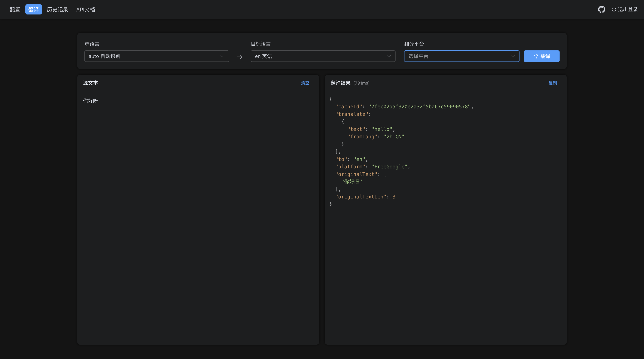Click the cacheId value in the result
The image size is (644, 359).
pyautogui.click(x=419, y=107)
